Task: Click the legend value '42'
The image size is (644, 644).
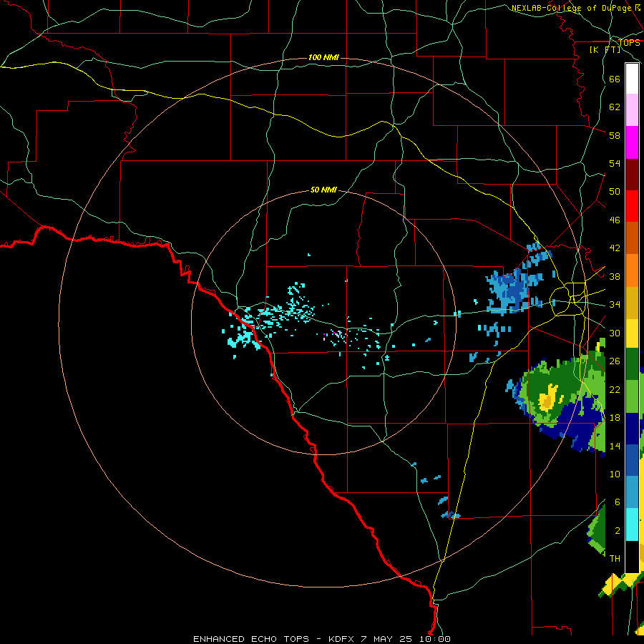Action: coord(615,248)
